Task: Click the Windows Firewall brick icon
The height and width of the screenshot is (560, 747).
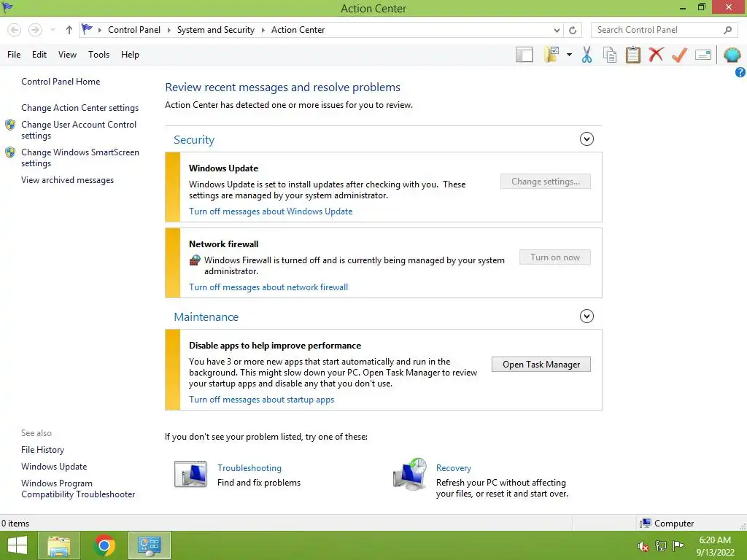Action: coord(194,260)
